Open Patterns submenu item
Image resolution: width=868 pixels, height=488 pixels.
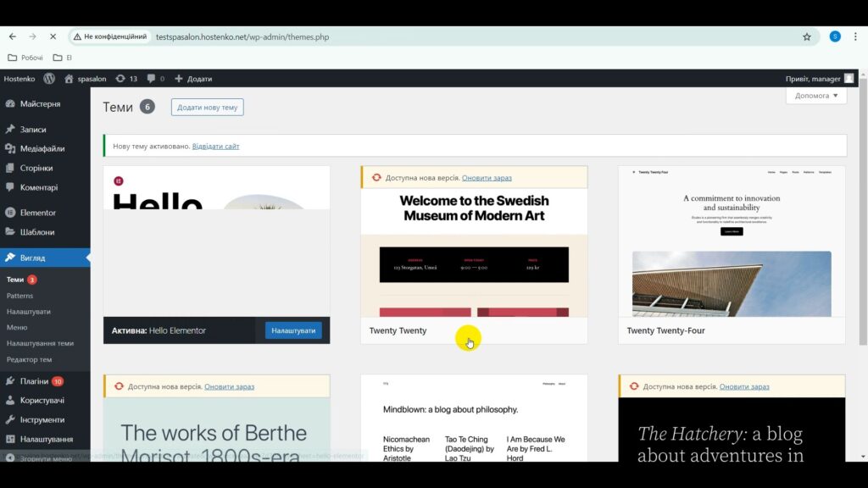(x=20, y=296)
